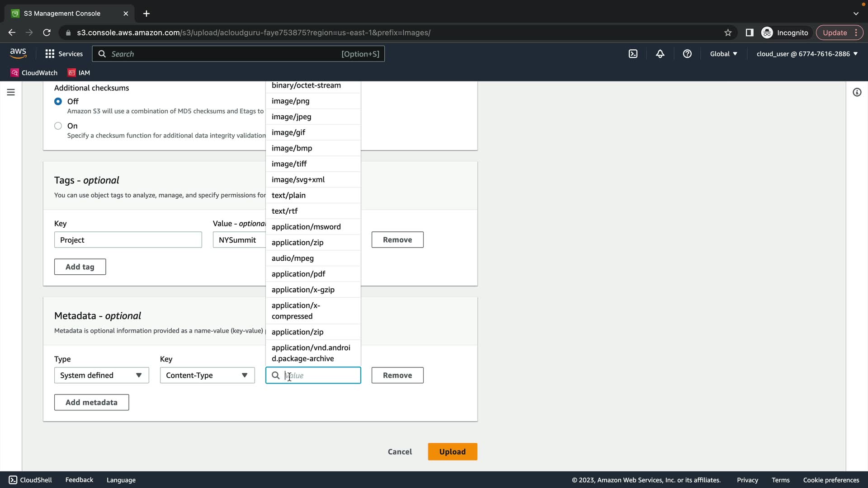
Task: Click the Add tag button
Action: (x=80, y=267)
